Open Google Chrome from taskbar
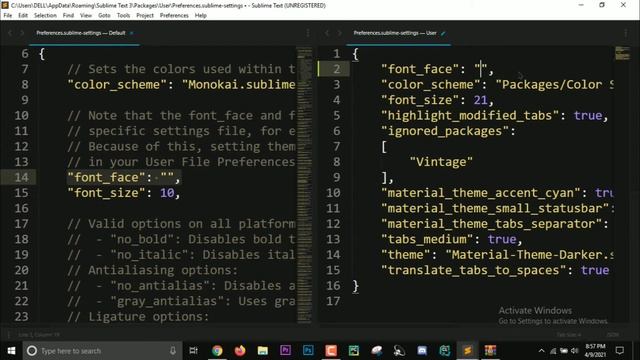Image resolution: width=640 pixels, height=360 pixels. pos(217,351)
